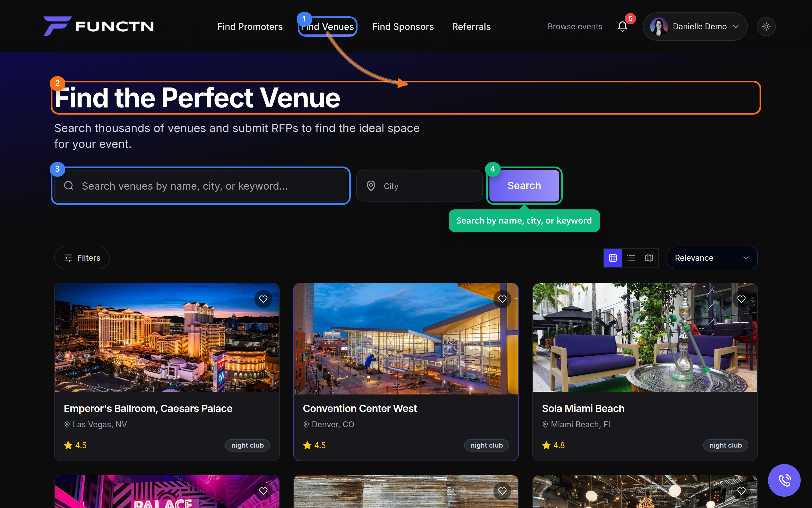Go to Referrals
The height and width of the screenshot is (508, 812).
(x=471, y=27)
